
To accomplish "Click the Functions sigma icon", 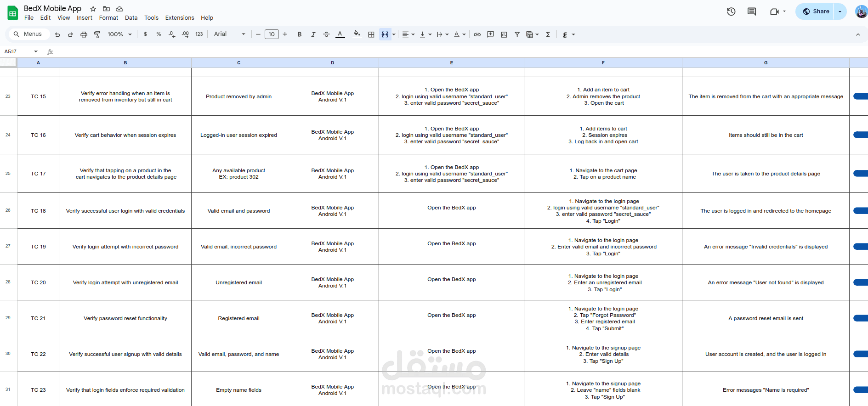I will tap(548, 34).
